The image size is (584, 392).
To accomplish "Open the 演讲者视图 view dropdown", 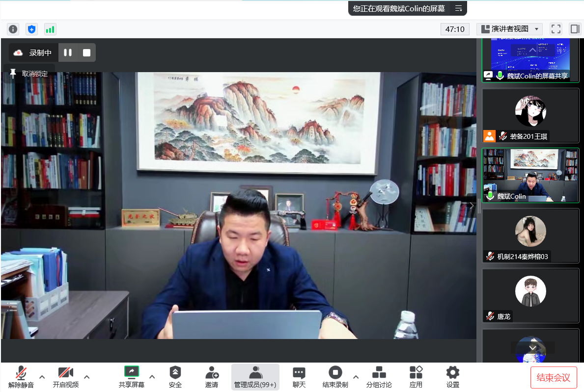I will [509, 29].
